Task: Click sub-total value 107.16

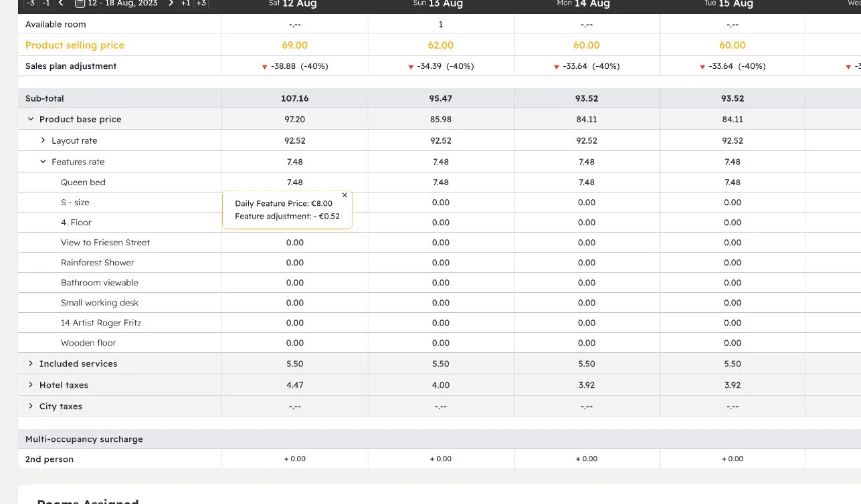Action: pyautogui.click(x=295, y=98)
